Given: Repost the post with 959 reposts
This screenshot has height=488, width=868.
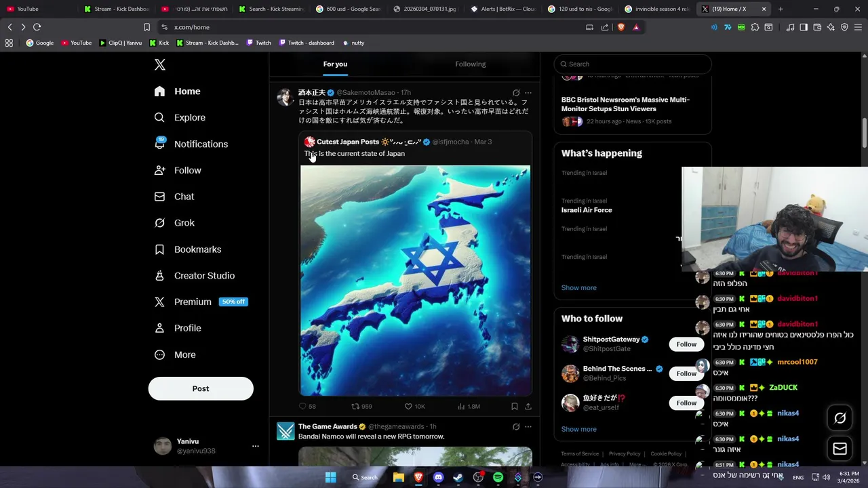Looking at the screenshot, I should coord(361,407).
